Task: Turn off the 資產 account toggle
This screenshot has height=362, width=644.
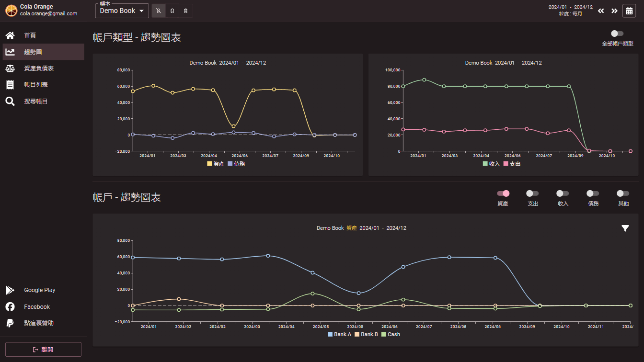Action: (503, 193)
